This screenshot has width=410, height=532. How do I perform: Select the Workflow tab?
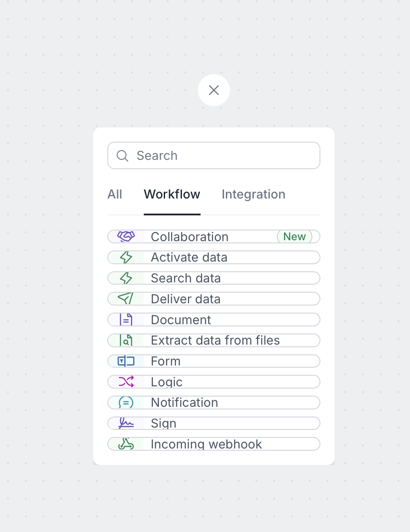coord(172,194)
